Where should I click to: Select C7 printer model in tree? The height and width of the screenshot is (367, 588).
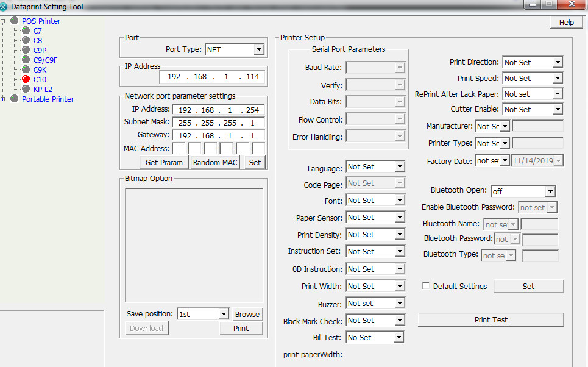[x=38, y=30]
